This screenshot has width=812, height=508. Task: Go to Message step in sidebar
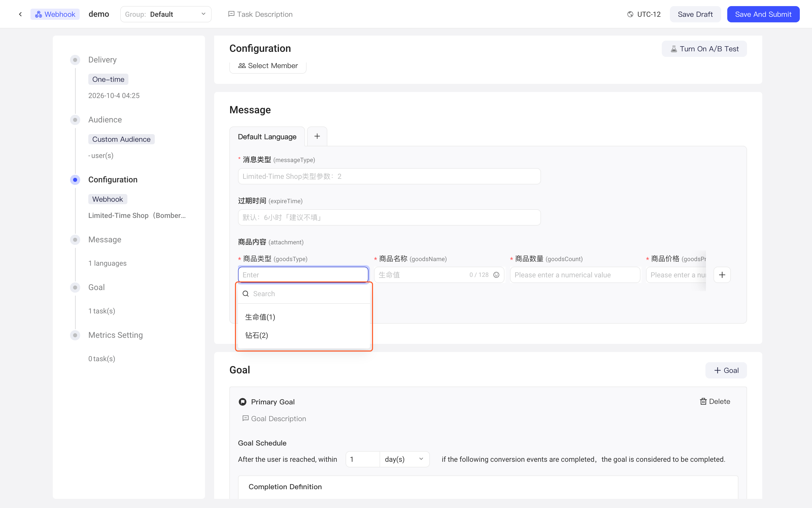[105, 240]
